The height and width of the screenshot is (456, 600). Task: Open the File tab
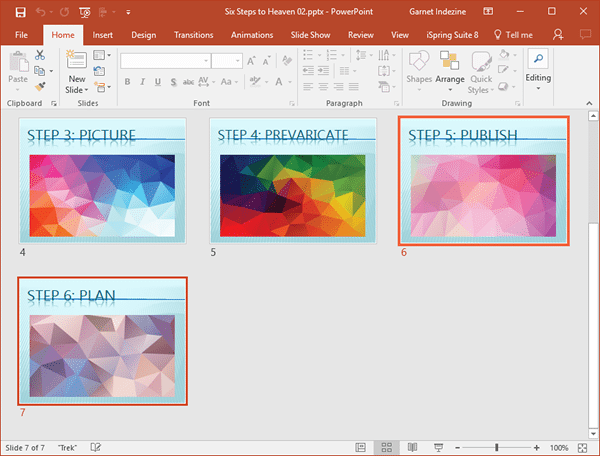point(21,35)
